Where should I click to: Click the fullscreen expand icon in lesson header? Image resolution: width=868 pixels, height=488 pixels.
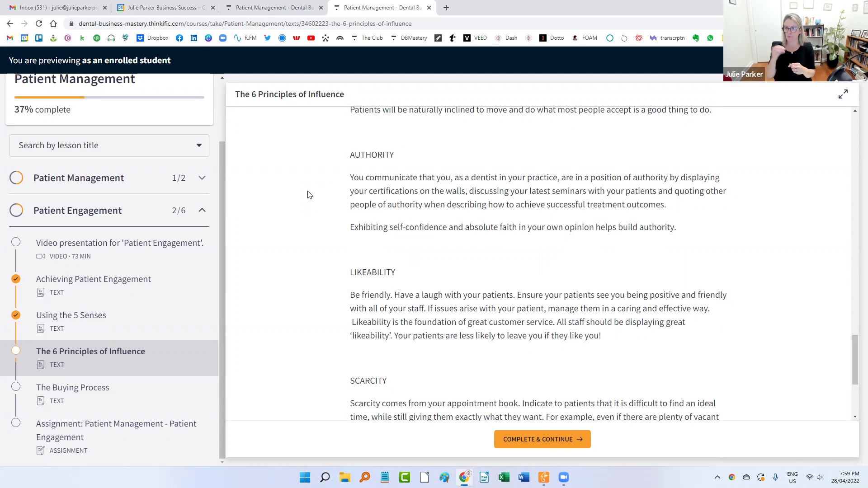(843, 94)
